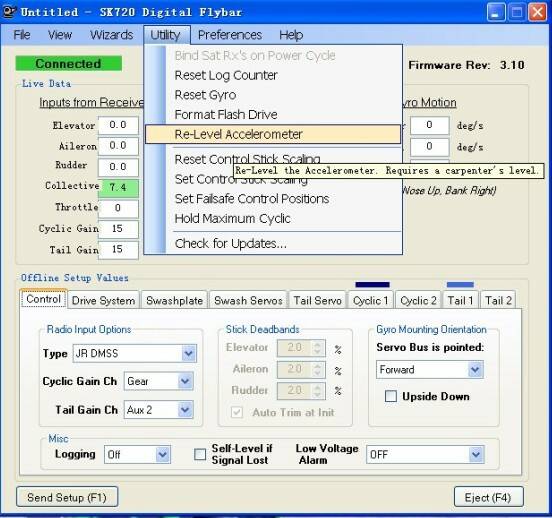Maximize the SK720 Digital Flybar window

[x=516, y=13]
